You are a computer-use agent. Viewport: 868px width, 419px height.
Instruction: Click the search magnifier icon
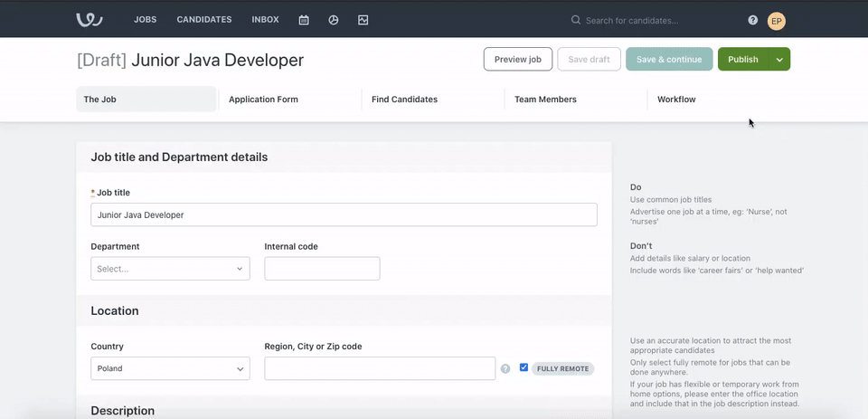[576, 20]
